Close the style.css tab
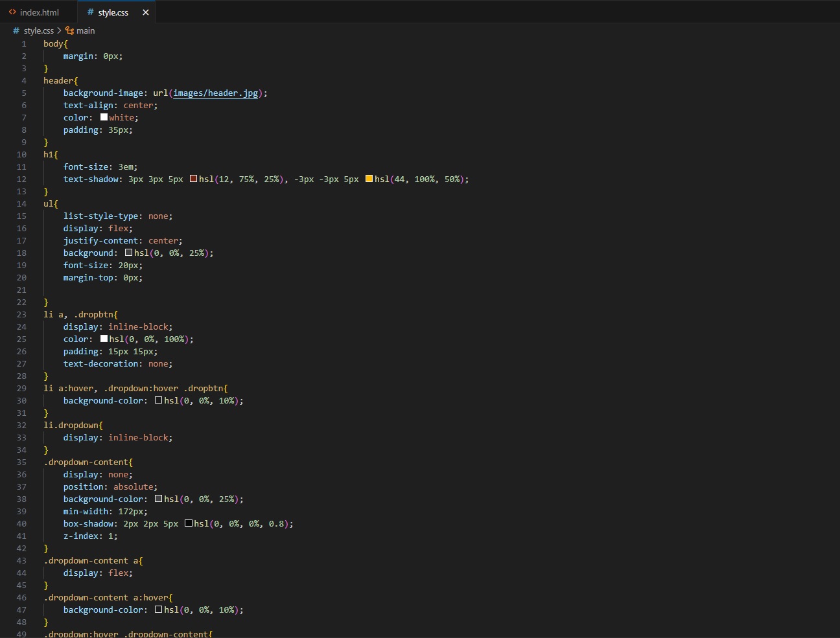This screenshot has width=840, height=638. coord(146,12)
